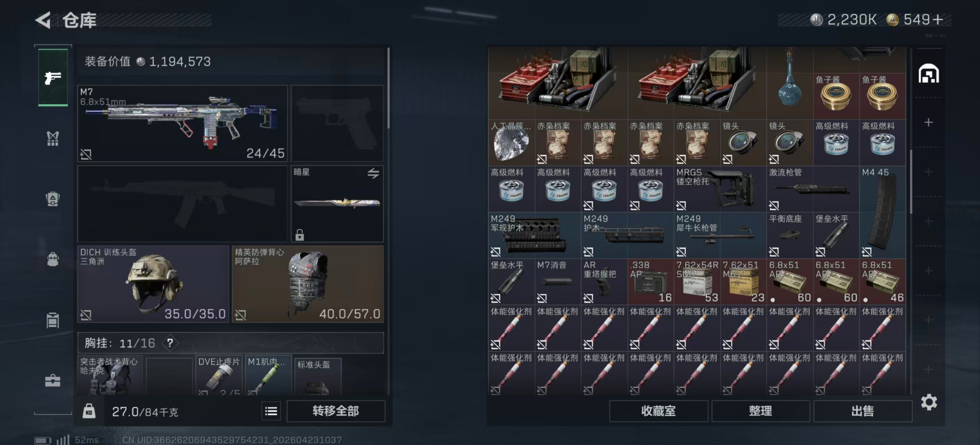Toggle the item list view icon
This screenshot has height=445, width=980.
tap(271, 411)
